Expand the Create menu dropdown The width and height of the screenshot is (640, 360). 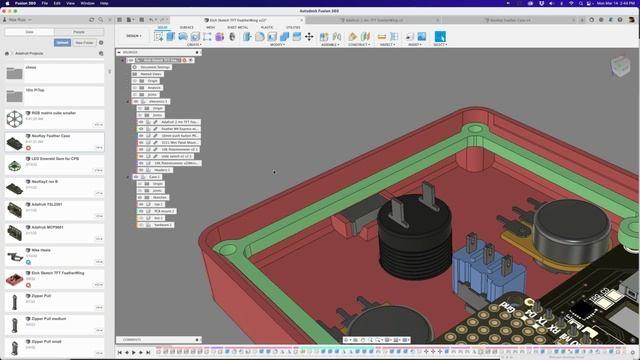(x=194, y=44)
